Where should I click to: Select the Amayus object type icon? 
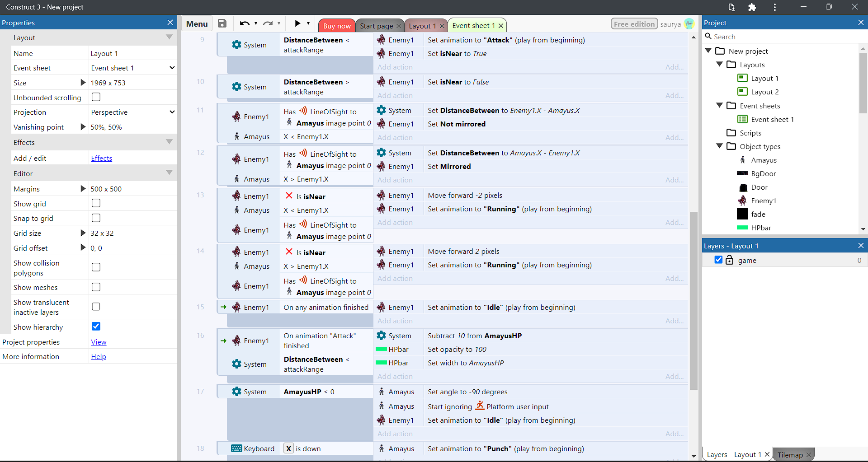click(x=742, y=160)
